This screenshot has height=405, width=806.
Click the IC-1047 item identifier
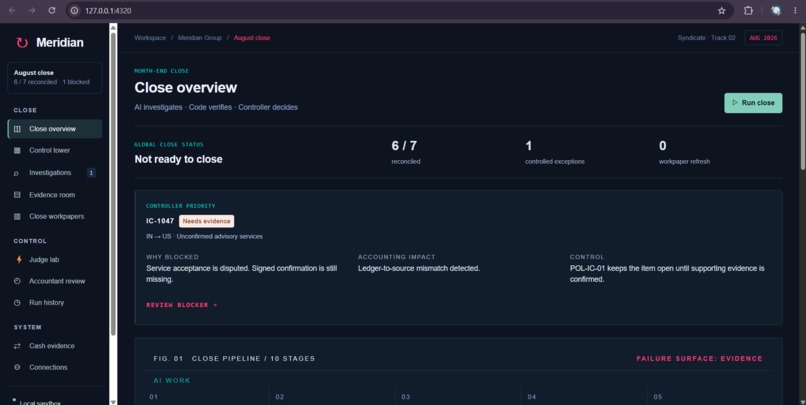click(x=160, y=221)
